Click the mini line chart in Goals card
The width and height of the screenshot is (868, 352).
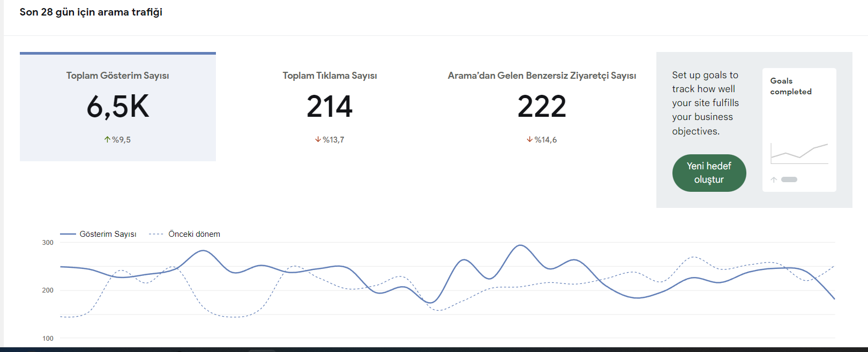[799, 153]
